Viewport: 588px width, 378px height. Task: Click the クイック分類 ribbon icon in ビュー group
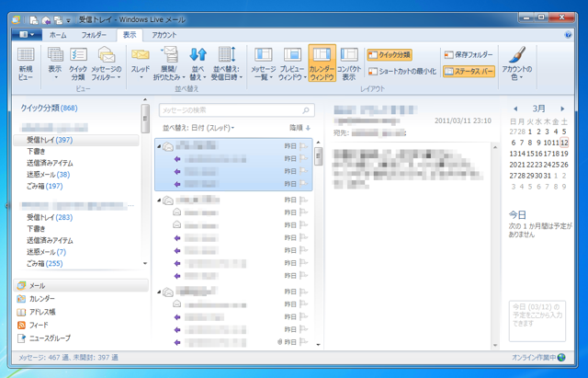[78, 64]
